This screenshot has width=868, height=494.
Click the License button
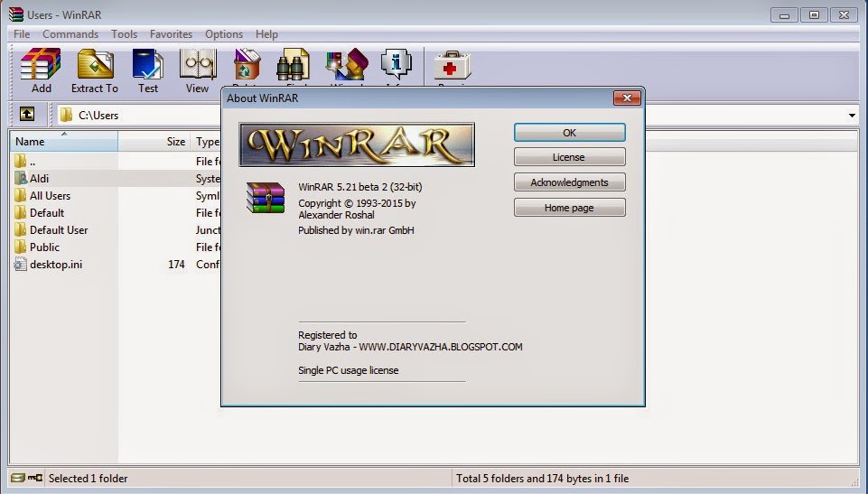click(570, 157)
